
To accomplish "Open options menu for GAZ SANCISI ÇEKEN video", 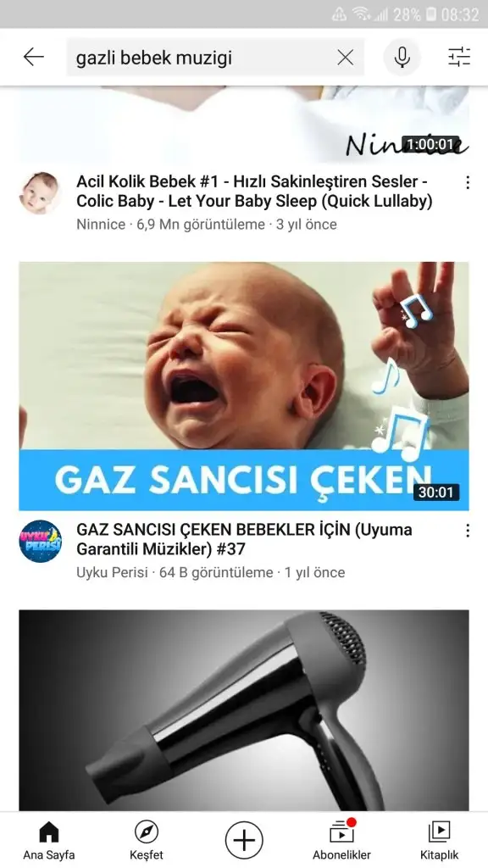I will (x=468, y=531).
